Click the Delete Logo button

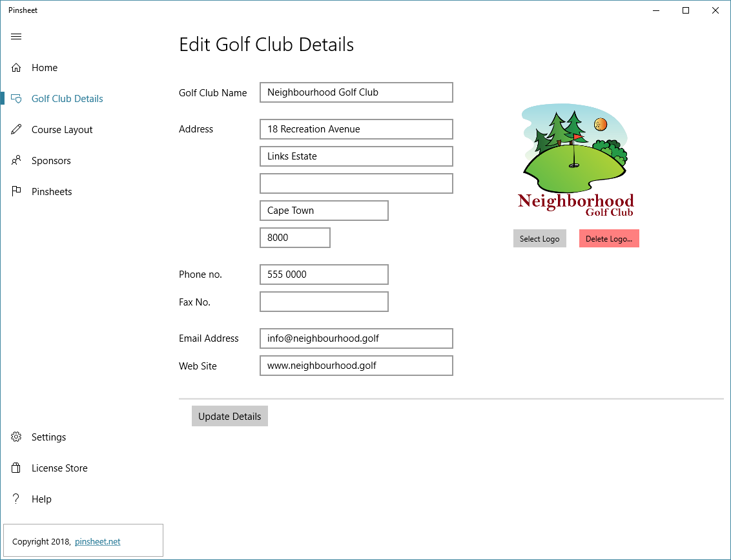pyautogui.click(x=609, y=239)
